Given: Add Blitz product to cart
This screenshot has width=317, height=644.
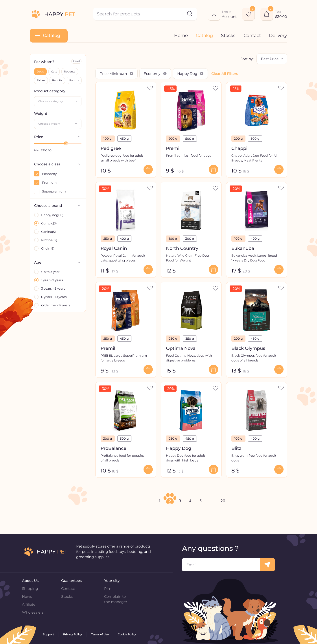Looking at the screenshot, I should [x=279, y=470].
